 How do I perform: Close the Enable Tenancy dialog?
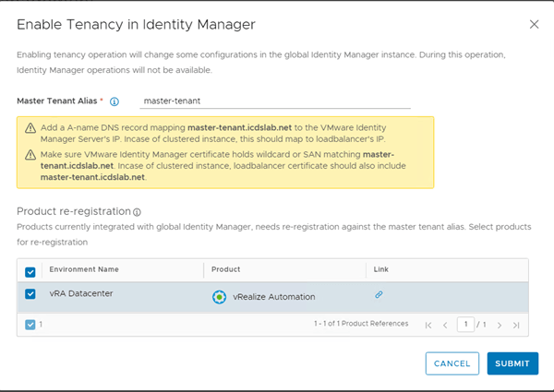[x=534, y=24]
